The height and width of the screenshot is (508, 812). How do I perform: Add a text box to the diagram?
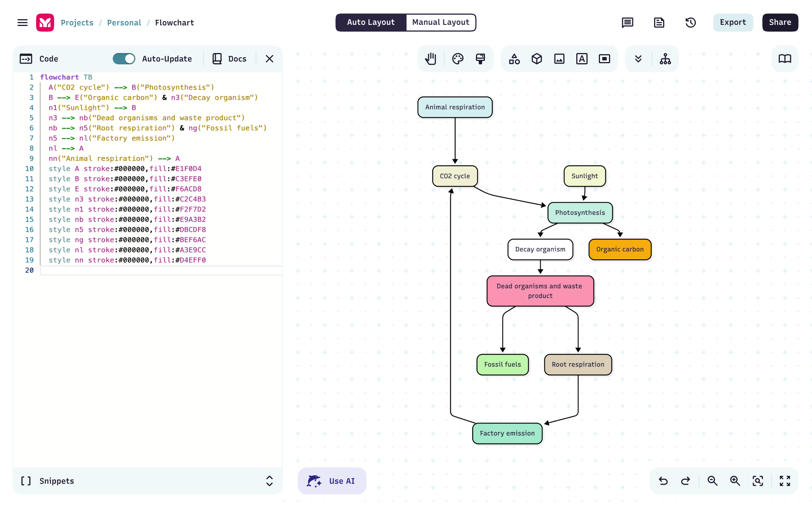point(582,59)
